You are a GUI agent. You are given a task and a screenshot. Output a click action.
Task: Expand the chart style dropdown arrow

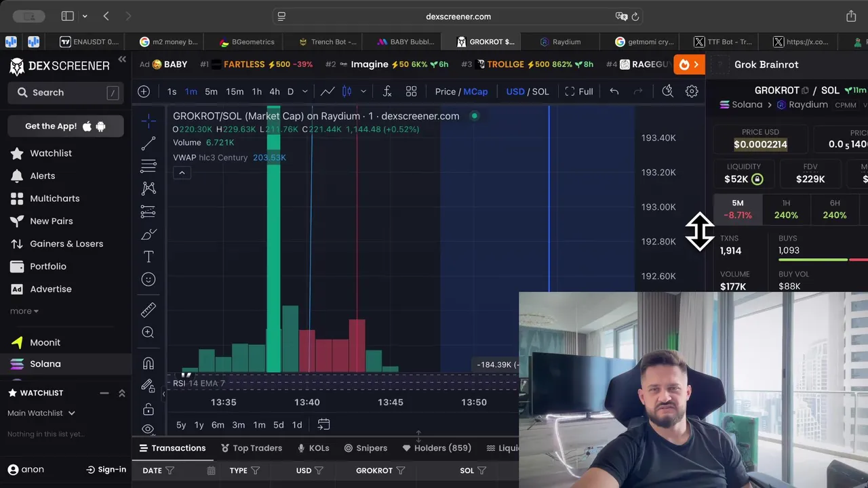click(363, 91)
